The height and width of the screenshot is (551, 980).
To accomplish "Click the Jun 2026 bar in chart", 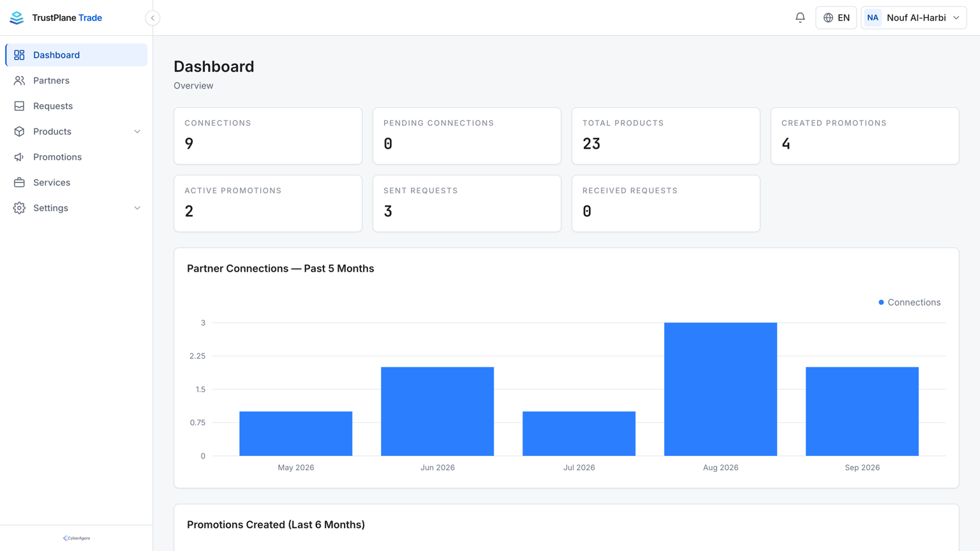I will pyautogui.click(x=438, y=411).
